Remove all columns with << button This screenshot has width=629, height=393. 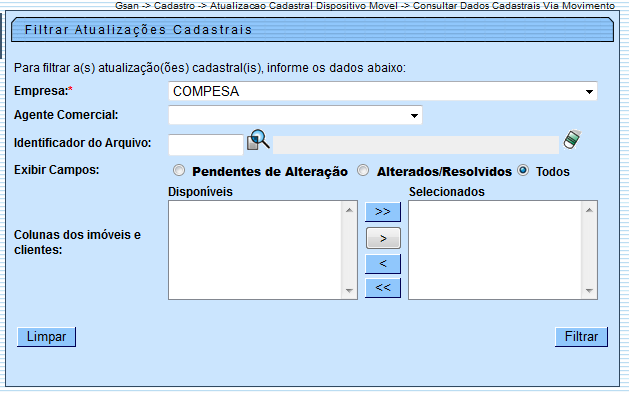[x=383, y=288]
